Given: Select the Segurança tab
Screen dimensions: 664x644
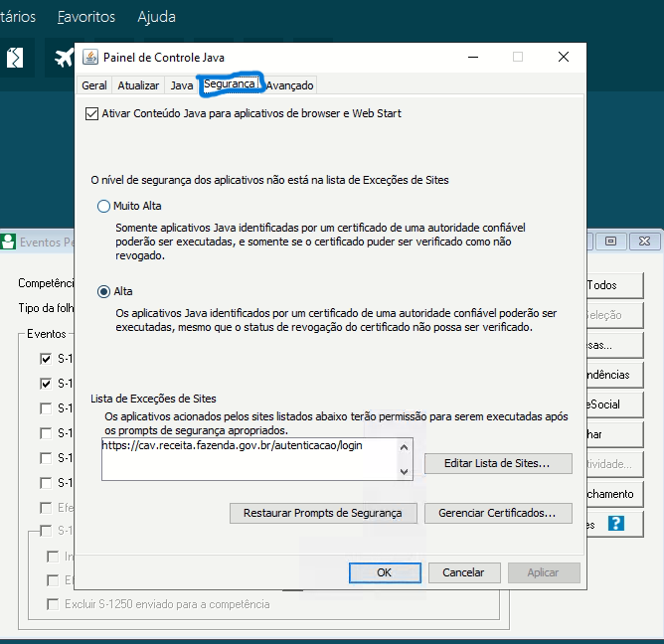Looking at the screenshot, I should (x=231, y=84).
